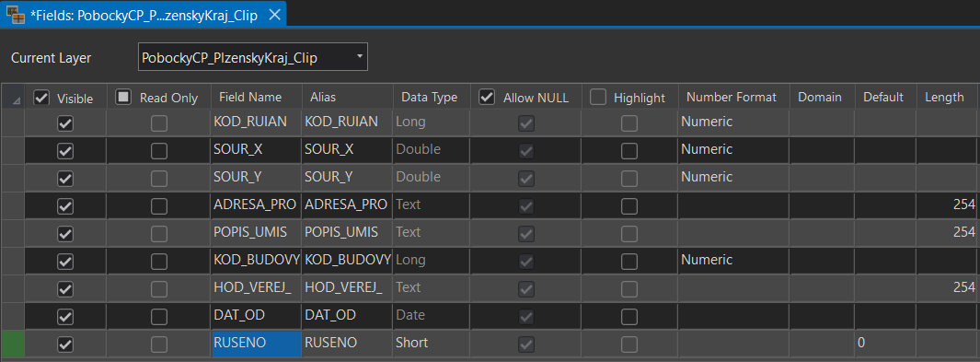The height and width of the screenshot is (362, 980).
Task: Click the Alias column header
Action: [x=348, y=97]
